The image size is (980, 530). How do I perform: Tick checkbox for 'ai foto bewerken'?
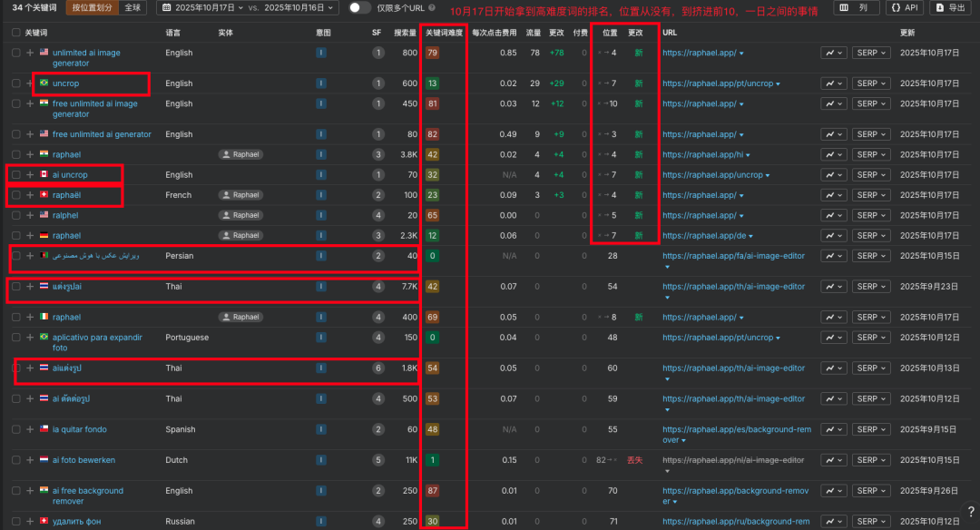coord(15,460)
